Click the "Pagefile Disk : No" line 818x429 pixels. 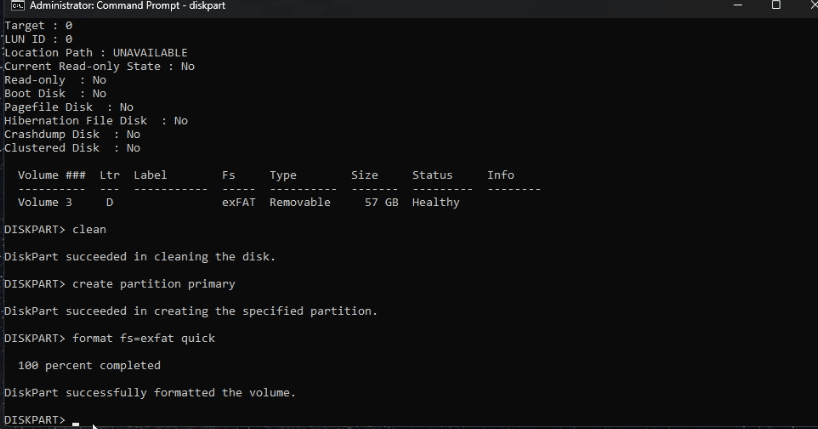tap(69, 107)
